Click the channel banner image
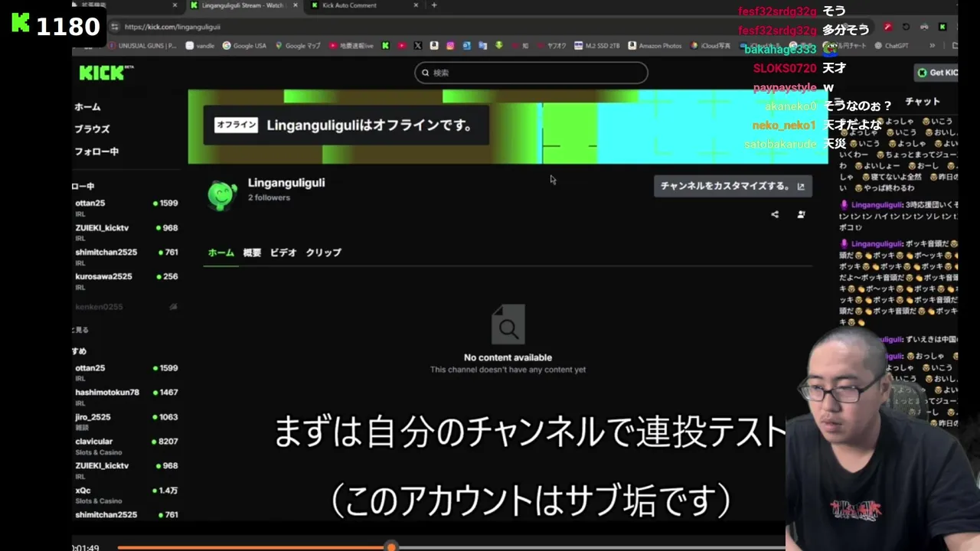This screenshot has height=551, width=980. [x=508, y=127]
